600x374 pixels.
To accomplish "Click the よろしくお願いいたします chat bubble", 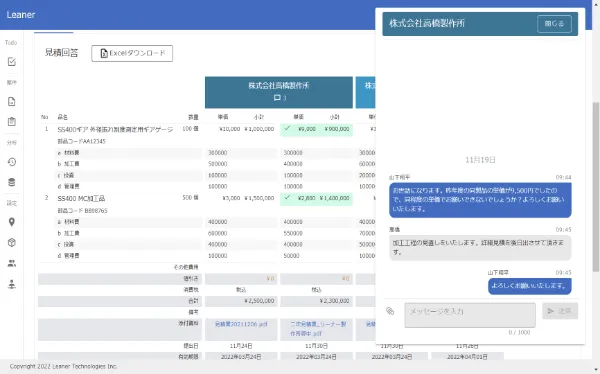I will 530,286.
